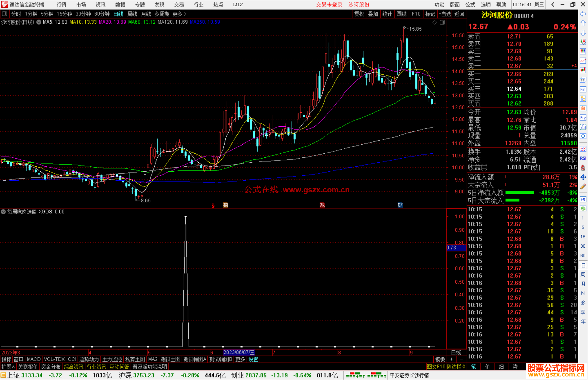This screenshot has height=380, width=588.
Task: Collapse the sidebar via 侧边栏 button
Action: (456, 367)
